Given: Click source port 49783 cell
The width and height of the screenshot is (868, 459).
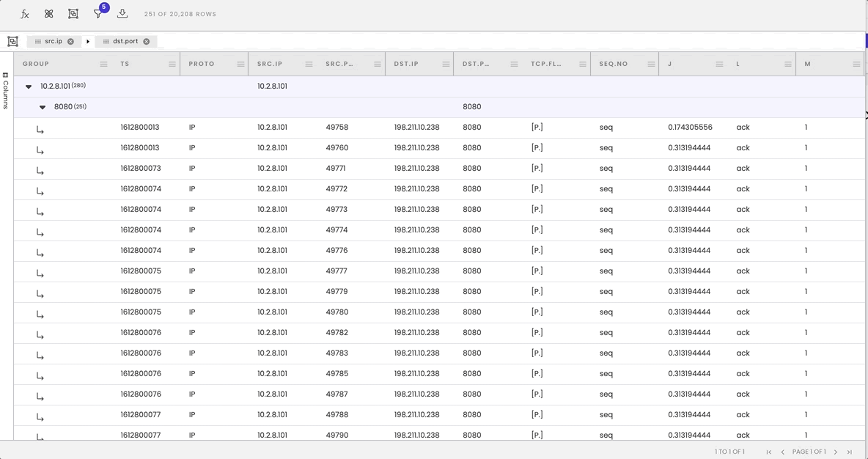Looking at the screenshot, I should 336,353.
